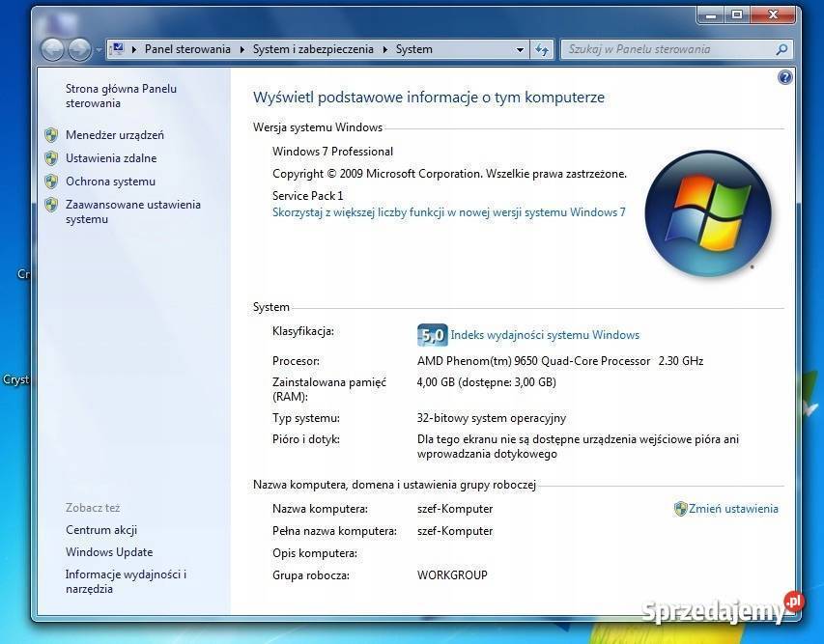Click the Szukaj w Panelu sterowania field
This screenshot has height=644, width=824.
[x=667, y=49]
